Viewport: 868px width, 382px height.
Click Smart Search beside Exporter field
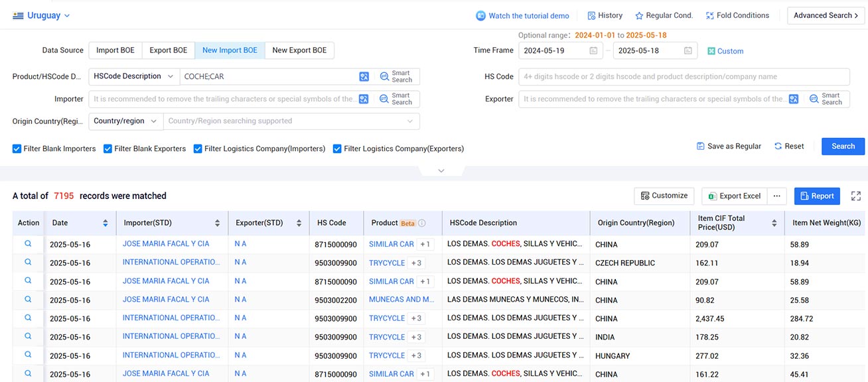tap(826, 99)
